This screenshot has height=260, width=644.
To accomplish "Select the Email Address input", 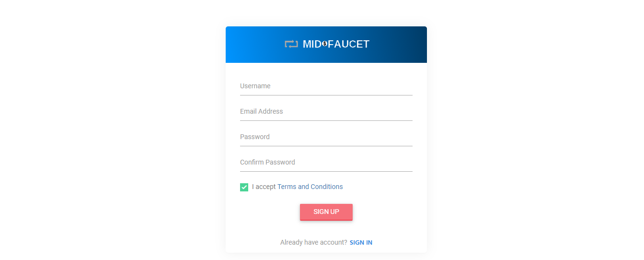I will 326,112.
